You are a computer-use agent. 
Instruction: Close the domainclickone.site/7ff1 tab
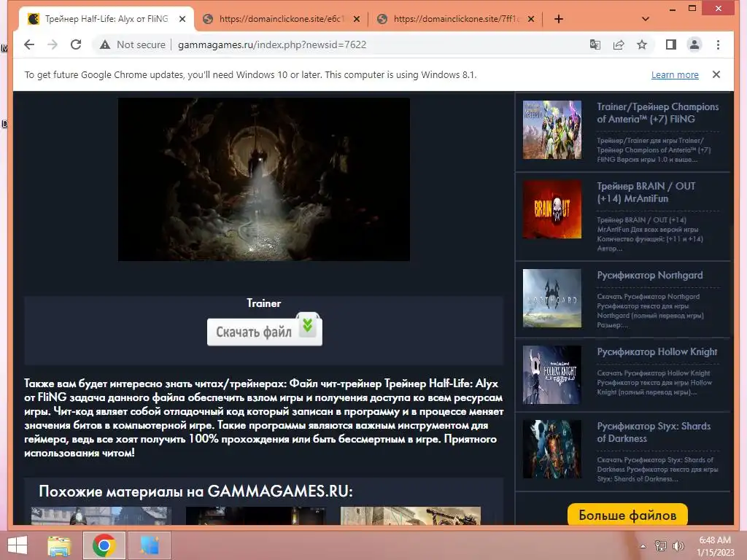[x=531, y=19]
